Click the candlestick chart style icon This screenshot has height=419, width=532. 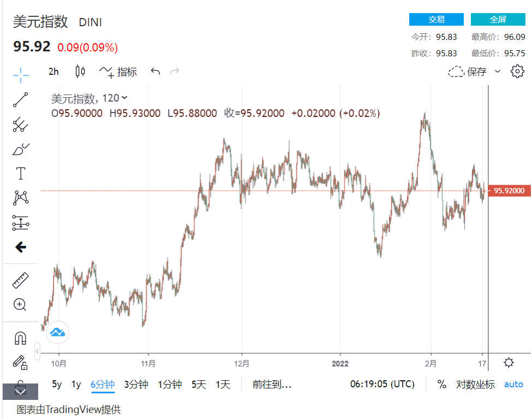tap(80, 71)
